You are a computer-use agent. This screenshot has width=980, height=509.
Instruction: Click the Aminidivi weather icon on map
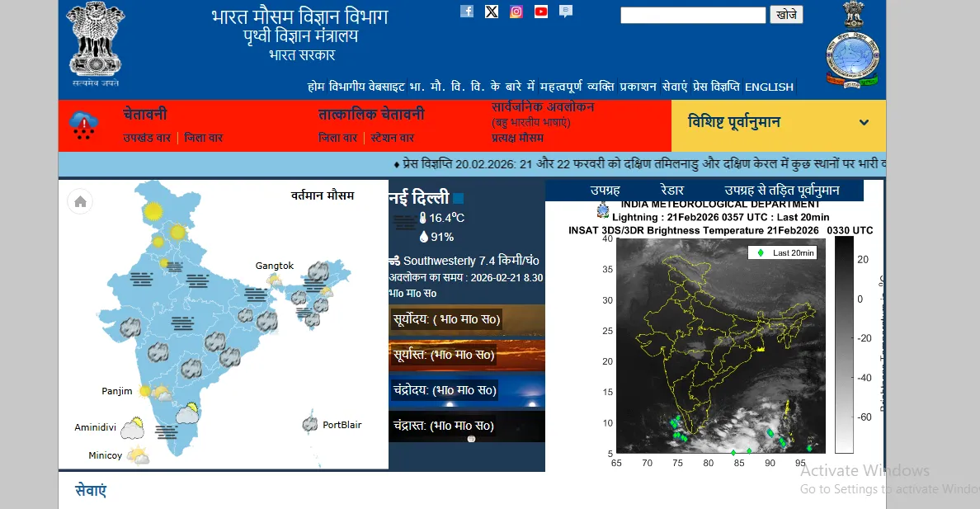pyautogui.click(x=133, y=428)
